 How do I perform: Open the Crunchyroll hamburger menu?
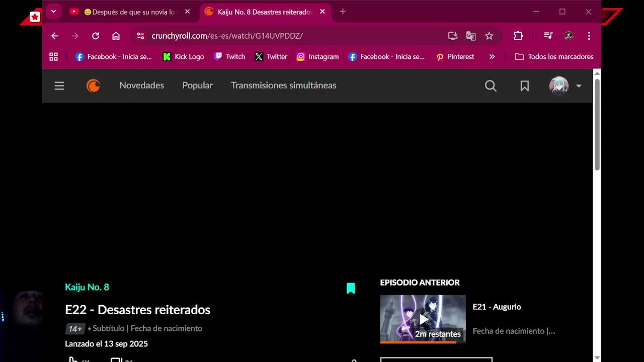pos(59,86)
